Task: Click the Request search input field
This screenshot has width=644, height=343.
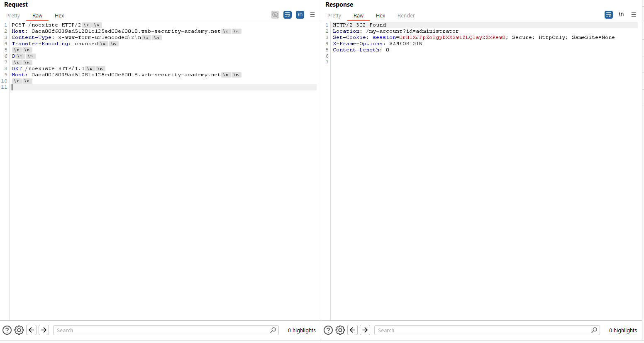Action: pyautogui.click(x=162, y=331)
